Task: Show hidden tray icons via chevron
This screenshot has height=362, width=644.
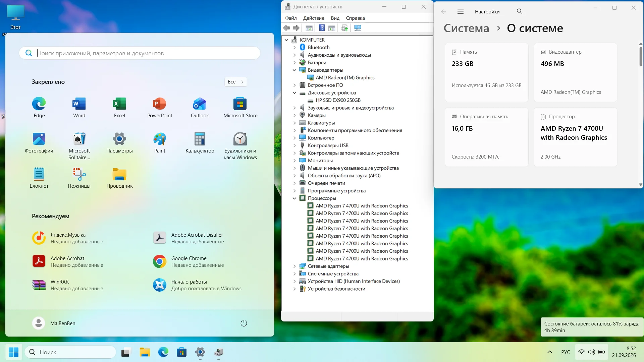Action: point(549,352)
